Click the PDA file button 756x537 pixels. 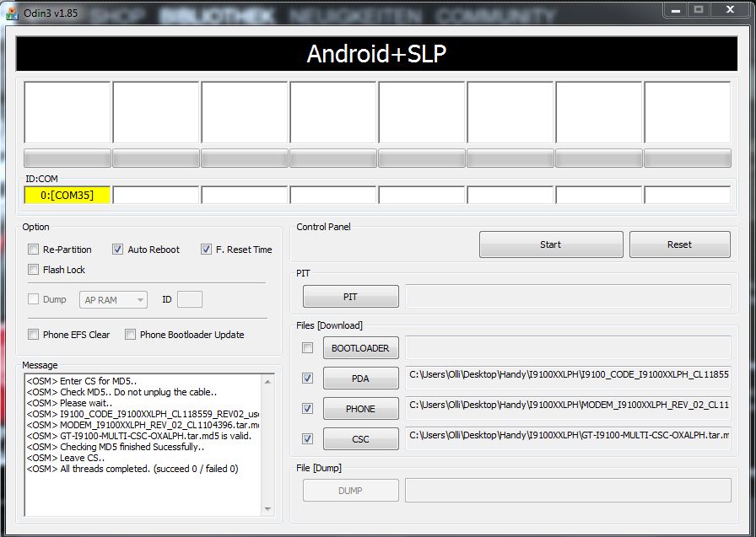(360, 378)
